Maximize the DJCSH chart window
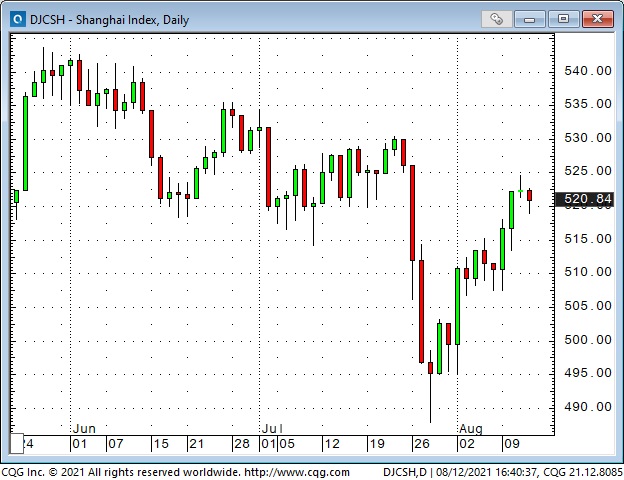 click(x=563, y=19)
